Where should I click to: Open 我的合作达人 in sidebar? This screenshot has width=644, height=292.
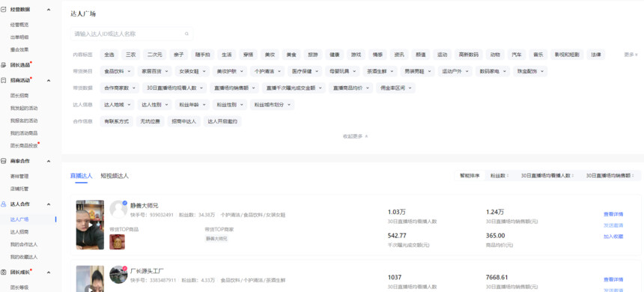click(x=24, y=244)
